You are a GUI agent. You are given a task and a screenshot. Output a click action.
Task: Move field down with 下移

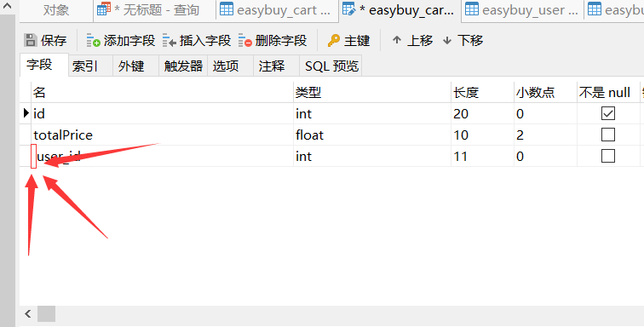(x=463, y=40)
